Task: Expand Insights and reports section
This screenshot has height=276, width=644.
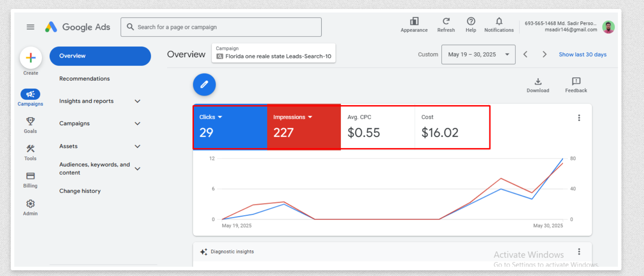Action: coord(137,101)
